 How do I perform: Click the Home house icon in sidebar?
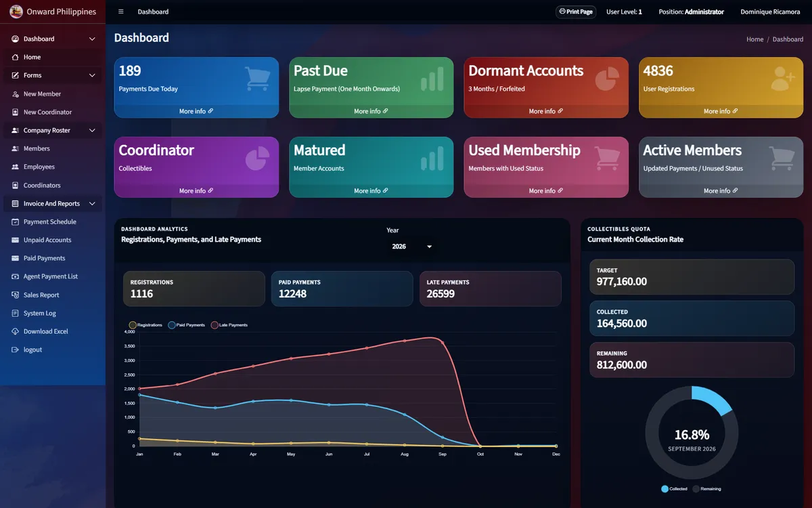point(15,57)
